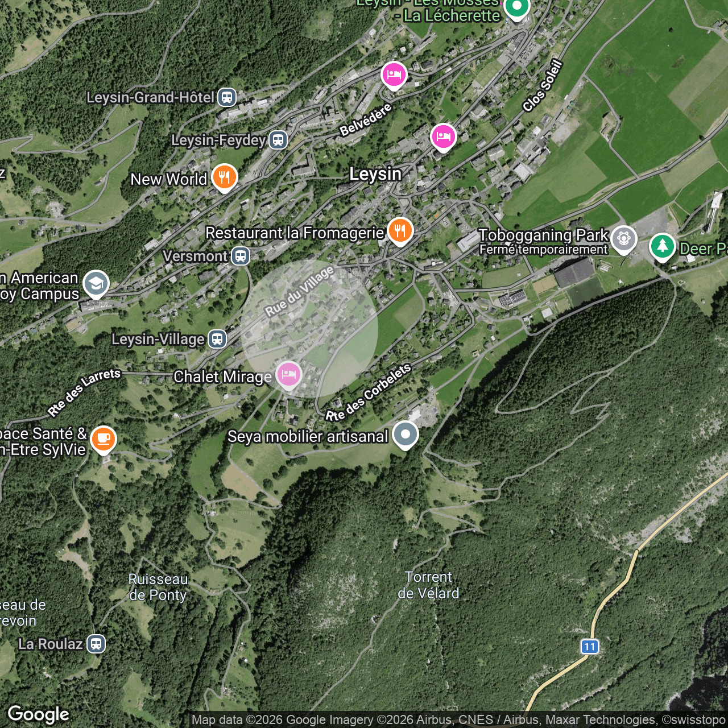The image size is (728, 728).
Task: Click the Leysin-Grand-Hôtel train station icon
Action: 227,97
